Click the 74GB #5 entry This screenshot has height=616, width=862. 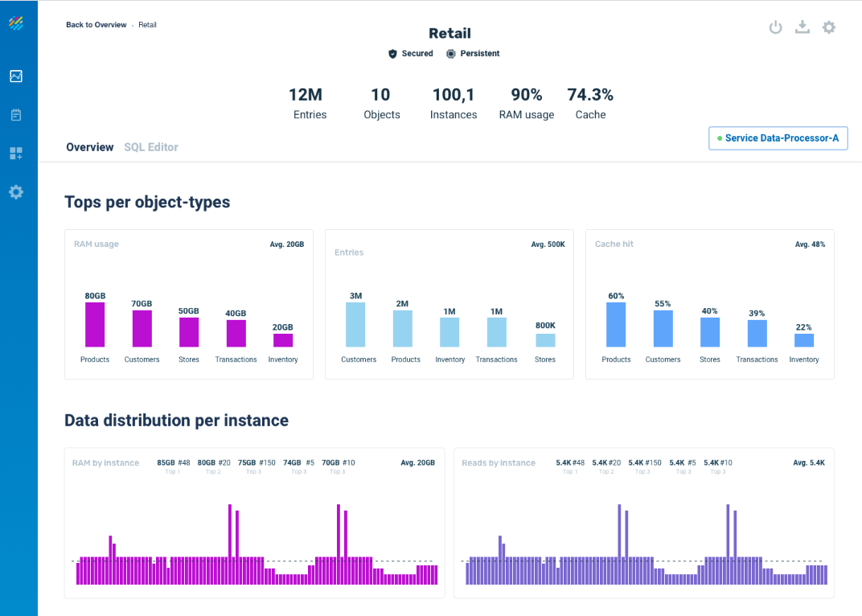299,466
